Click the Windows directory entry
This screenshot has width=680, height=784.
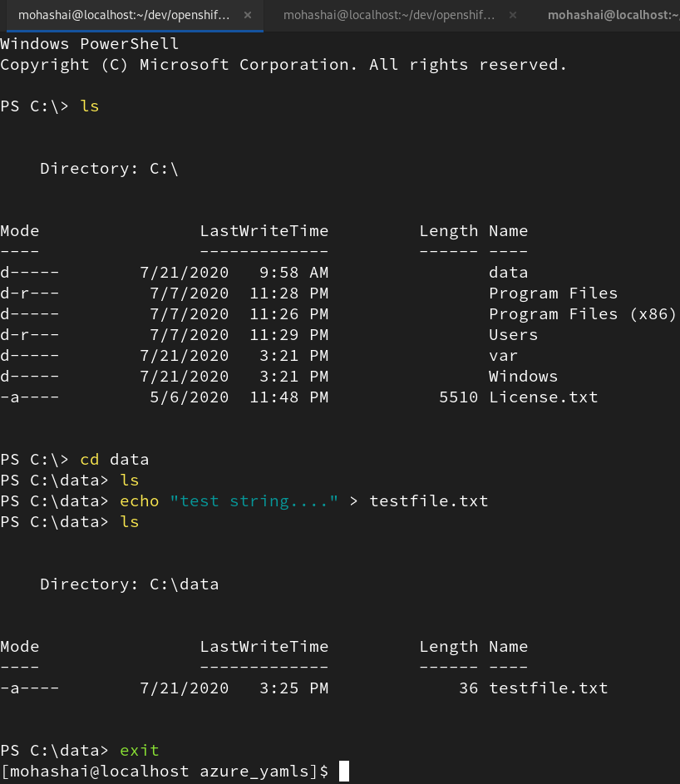[523, 376]
